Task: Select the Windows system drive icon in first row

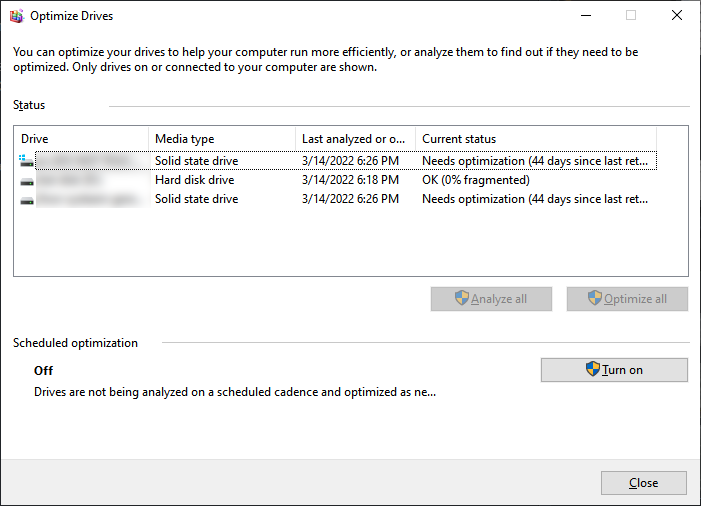Action: pyautogui.click(x=26, y=160)
